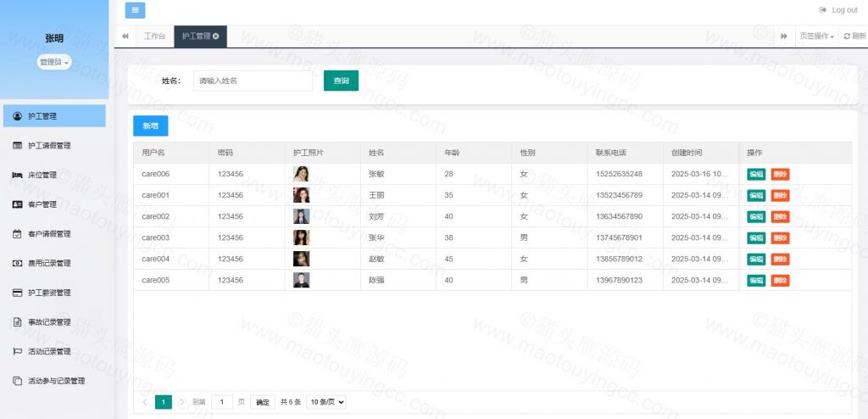Click the flag icon beside 活动记录管理
Viewport: 868px width, 419px height.
[17, 351]
